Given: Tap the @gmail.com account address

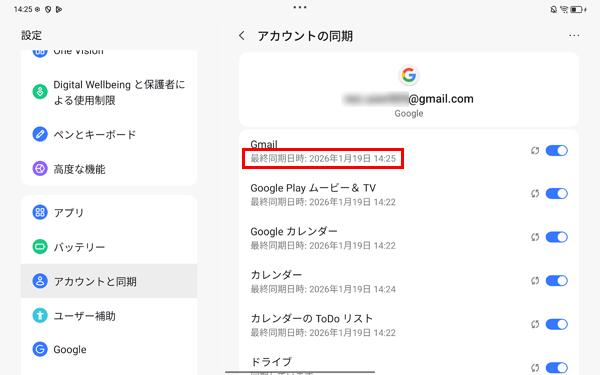Looking at the screenshot, I should 408,99.
